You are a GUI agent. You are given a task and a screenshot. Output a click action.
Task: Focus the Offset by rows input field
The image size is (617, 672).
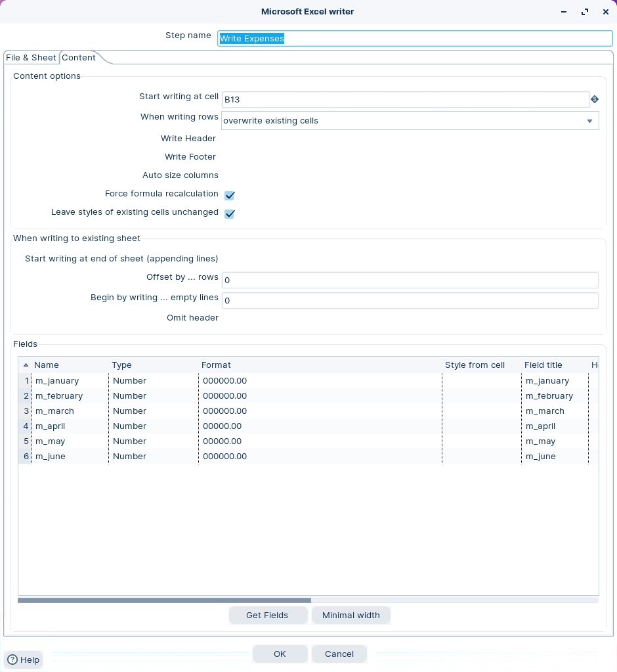(x=410, y=280)
